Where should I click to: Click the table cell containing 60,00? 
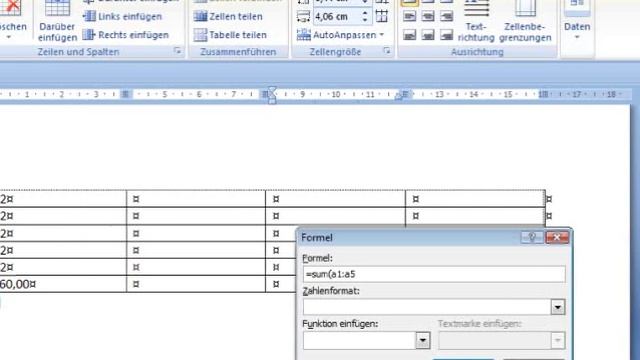pyautogui.click(x=63, y=284)
